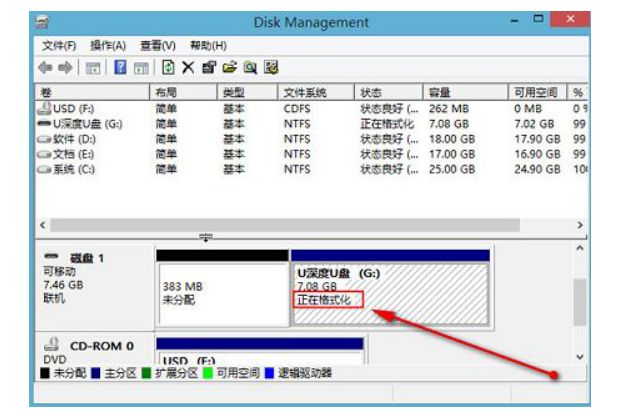This screenshot has height=415, width=630.
Task: Click the open-folder toolbar icon
Action: tap(228, 68)
